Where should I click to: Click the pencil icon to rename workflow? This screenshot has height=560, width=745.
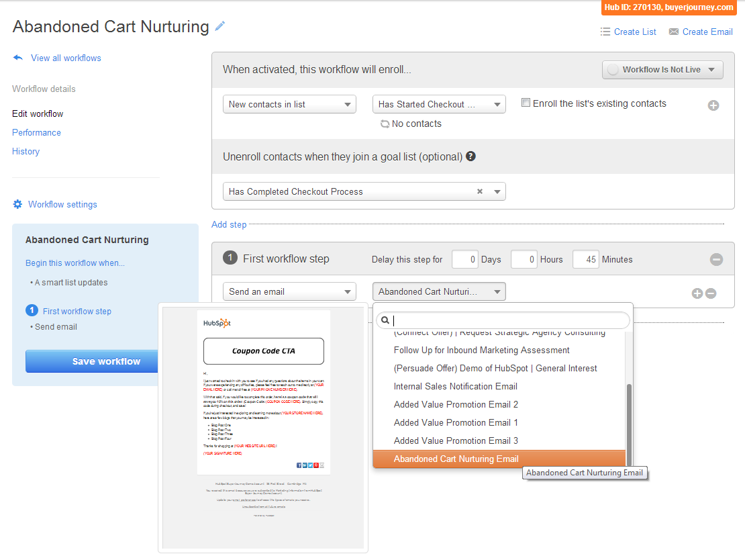(219, 26)
